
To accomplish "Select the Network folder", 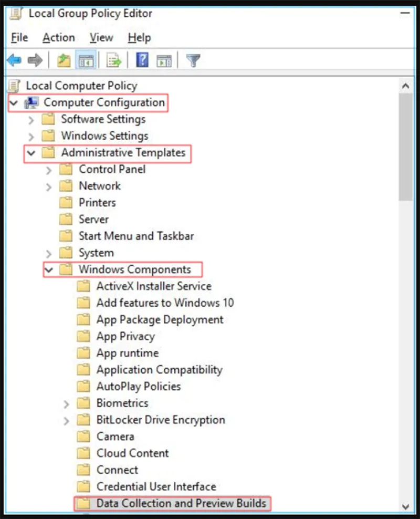I will (x=100, y=185).
